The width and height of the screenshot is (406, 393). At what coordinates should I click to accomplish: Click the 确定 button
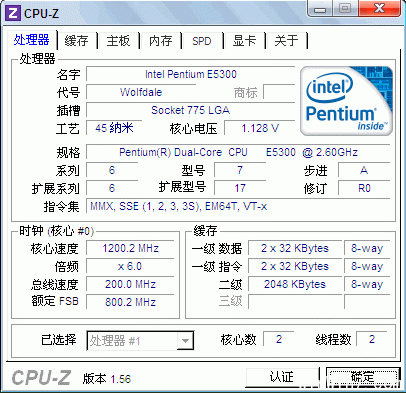pyautogui.click(x=363, y=378)
